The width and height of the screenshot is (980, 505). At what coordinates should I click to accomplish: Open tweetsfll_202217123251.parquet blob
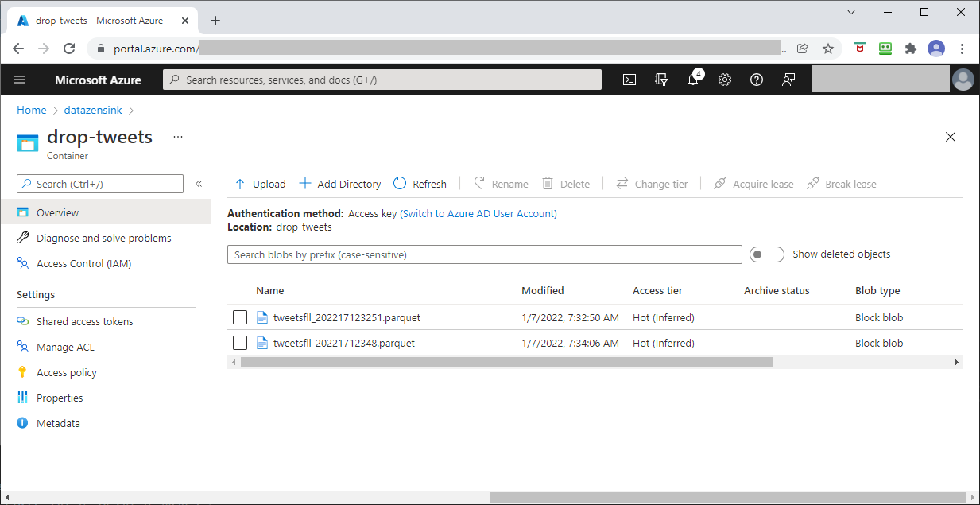[347, 317]
